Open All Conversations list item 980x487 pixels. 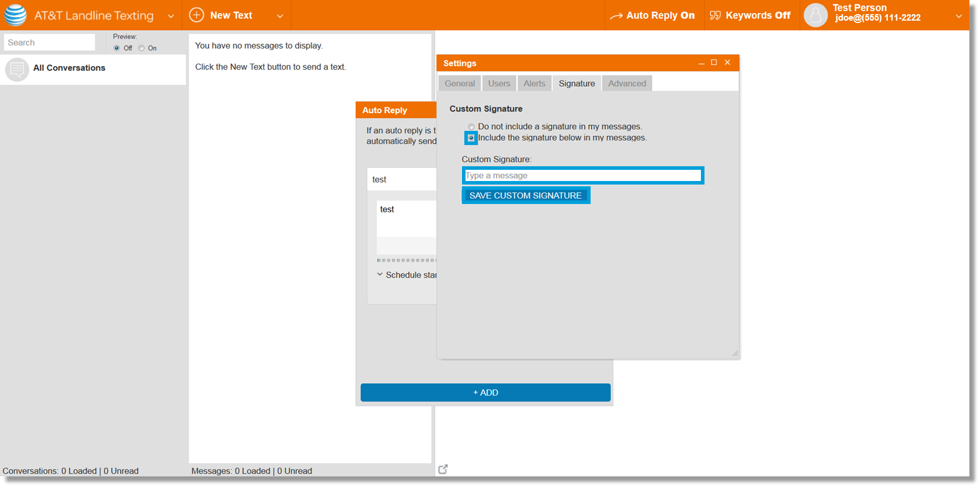pyautogui.click(x=93, y=70)
